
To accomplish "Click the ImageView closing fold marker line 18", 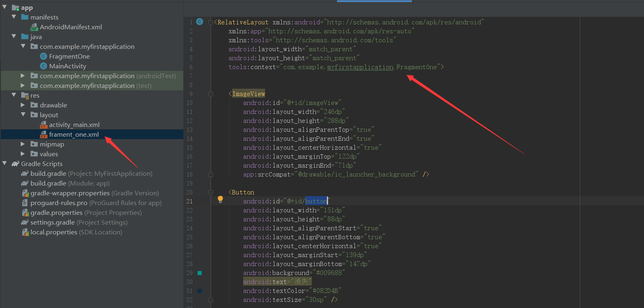I will [211, 175].
